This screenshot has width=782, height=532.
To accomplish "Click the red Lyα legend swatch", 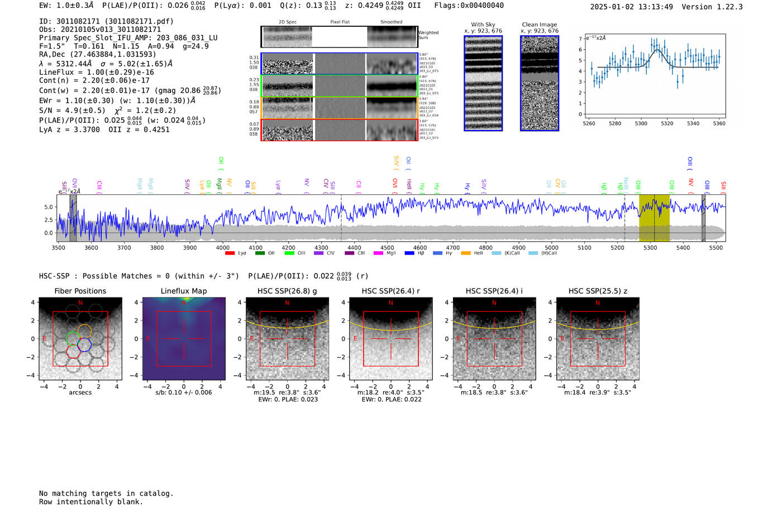I will click(x=230, y=253).
